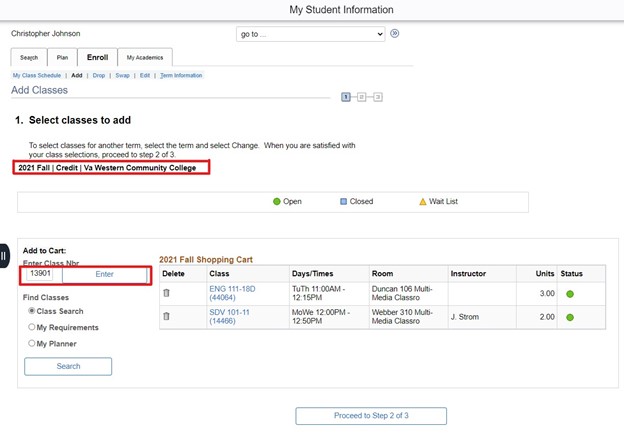The width and height of the screenshot is (624, 437).
Task: Click the Enter Class Nbr input field
Action: click(x=41, y=273)
